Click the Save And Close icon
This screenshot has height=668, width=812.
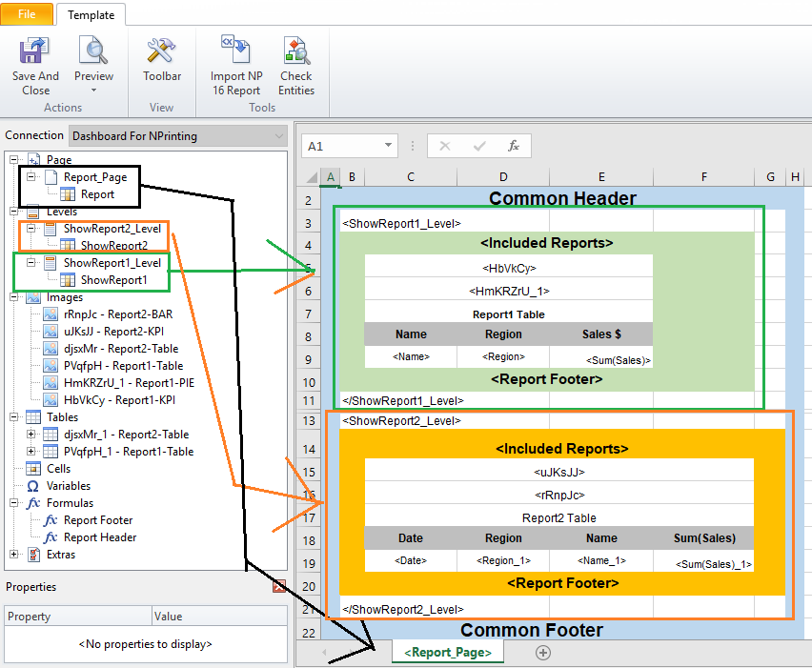click(35, 50)
